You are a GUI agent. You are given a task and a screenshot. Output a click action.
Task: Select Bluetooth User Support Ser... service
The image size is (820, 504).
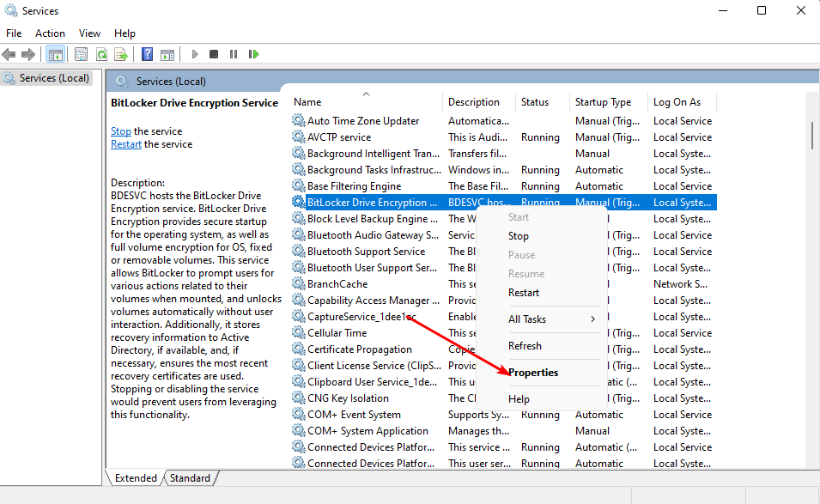pos(372,268)
